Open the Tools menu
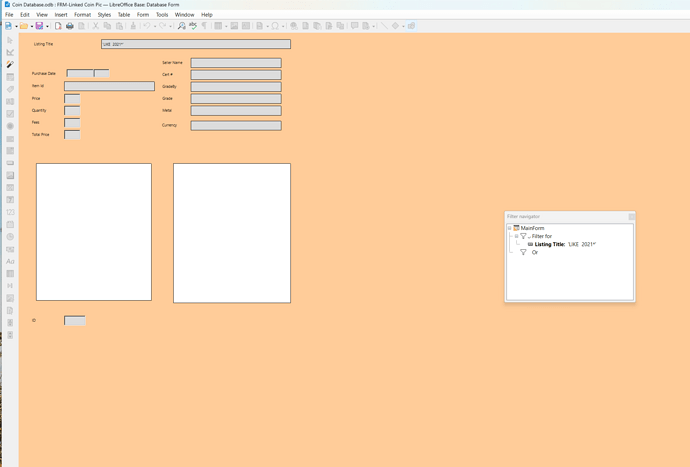This screenshot has width=690, height=467. click(162, 15)
